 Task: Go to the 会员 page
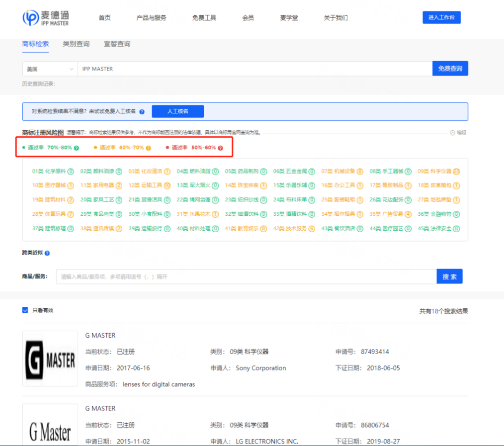[x=248, y=18]
